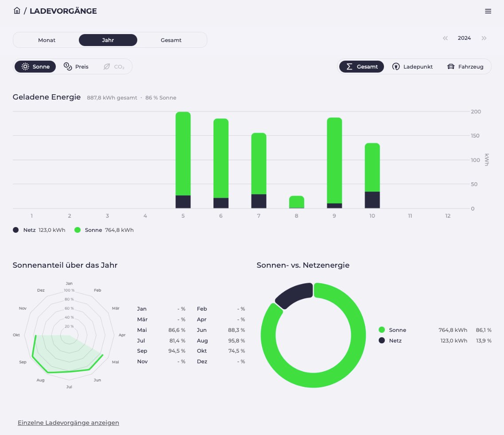The width and height of the screenshot is (504, 435).
Task: Open the home icon in breadcrumb
Action: 17,11
